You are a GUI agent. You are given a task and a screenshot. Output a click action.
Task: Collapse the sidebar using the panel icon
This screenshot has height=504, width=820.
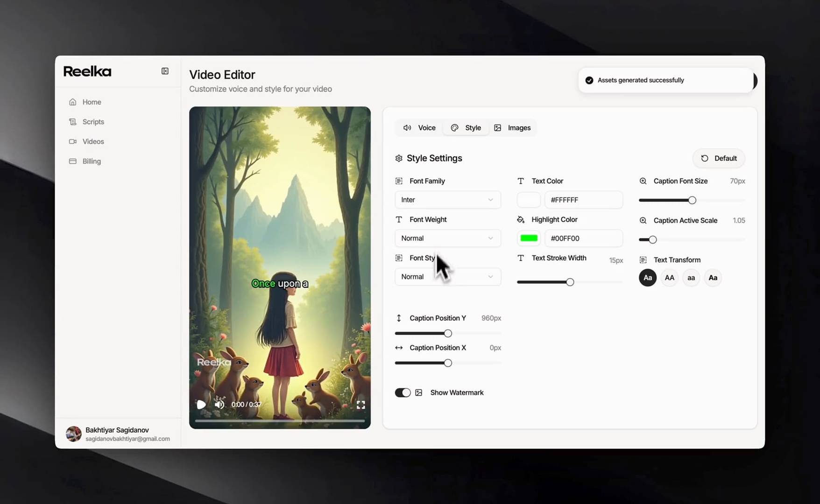165,71
